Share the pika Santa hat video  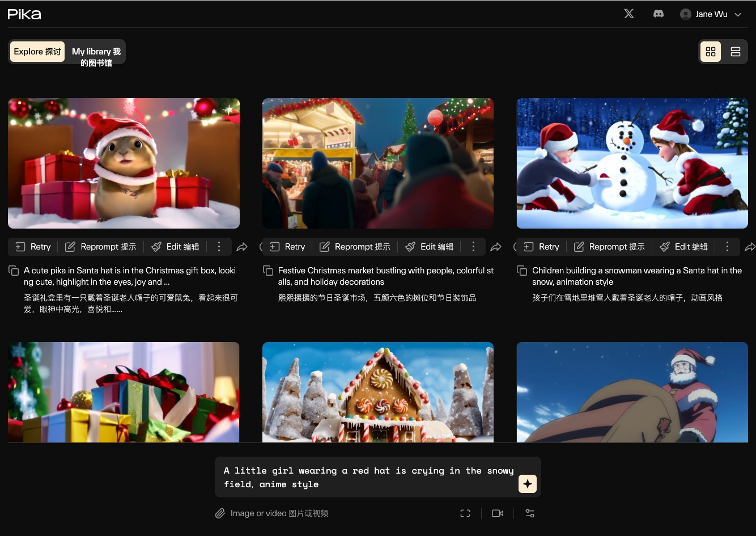point(242,247)
